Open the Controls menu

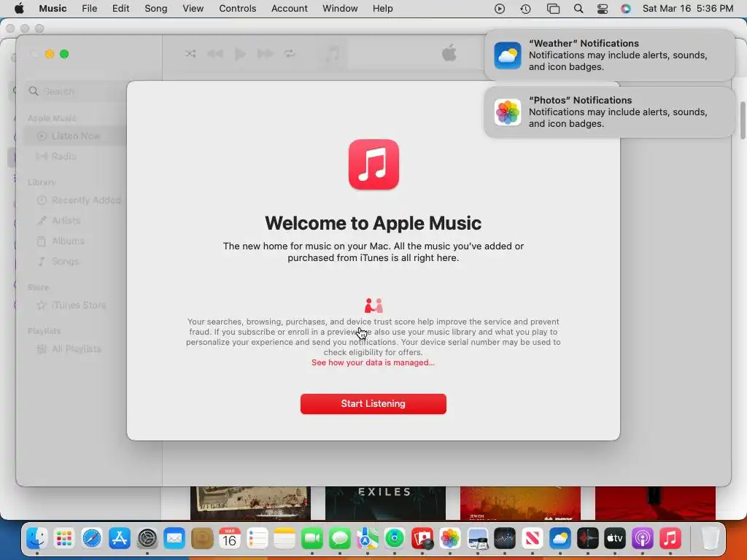pyautogui.click(x=238, y=9)
